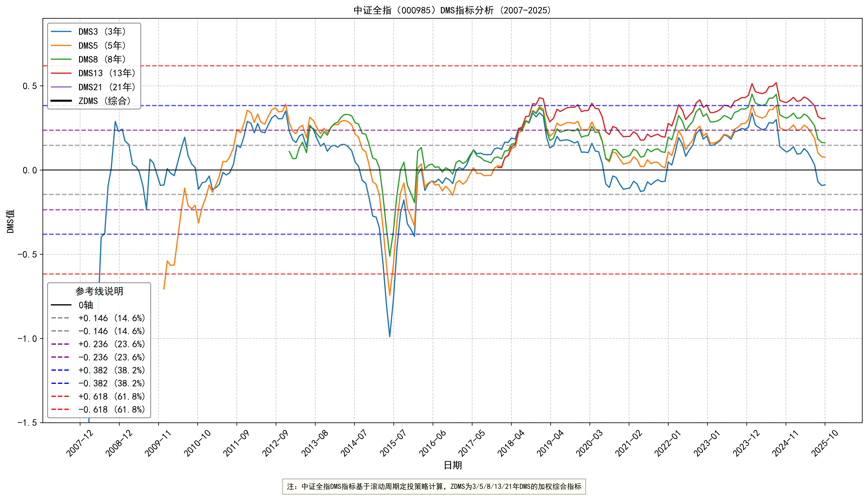868x496 pixels.
Task: Click the footnote box about ZDMS calculation
Action: click(434, 486)
